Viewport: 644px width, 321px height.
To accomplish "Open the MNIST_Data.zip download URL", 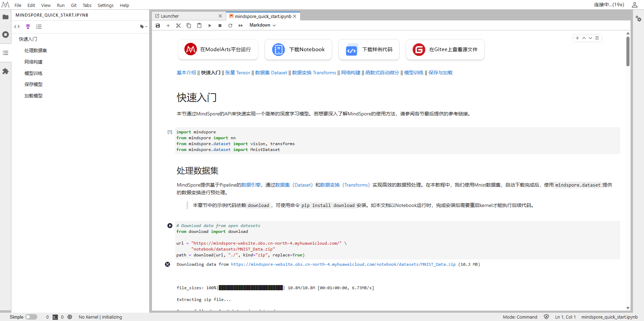I will 343,264.
